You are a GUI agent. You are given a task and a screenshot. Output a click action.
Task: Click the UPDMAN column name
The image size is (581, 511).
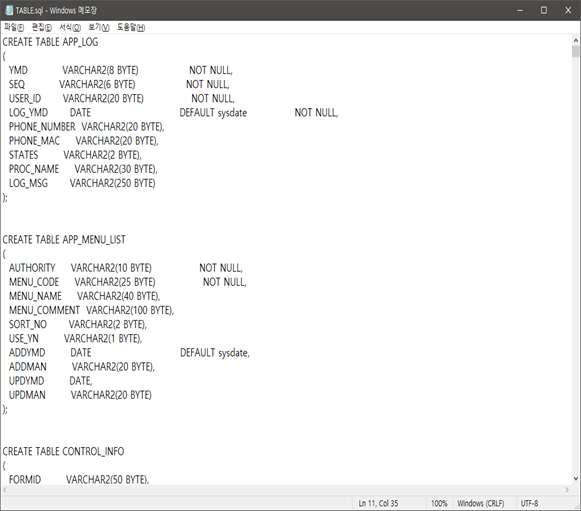pos(27,395)
